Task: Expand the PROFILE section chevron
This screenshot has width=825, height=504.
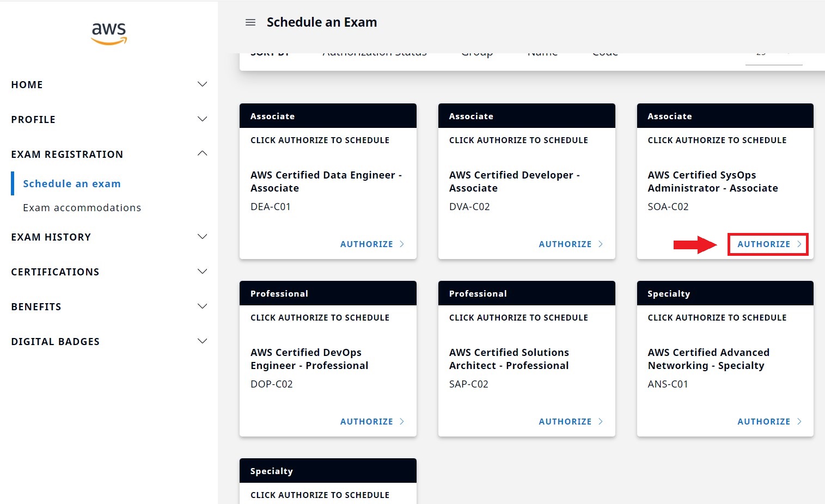Action: (x=202, y=119)
